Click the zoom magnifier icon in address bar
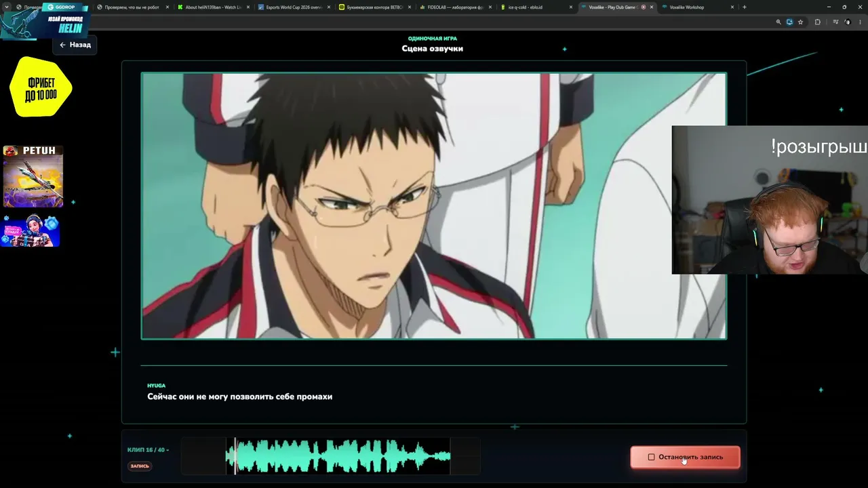The width and height of the screenshot is (868, 488). pos(778,22)
